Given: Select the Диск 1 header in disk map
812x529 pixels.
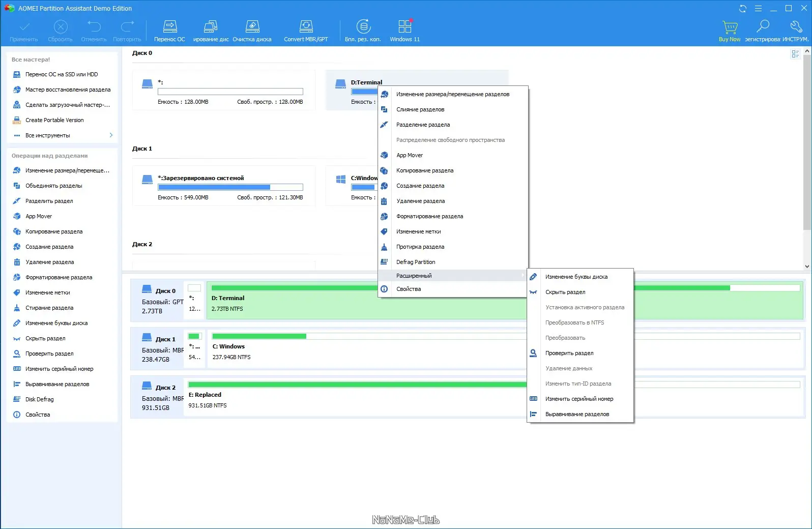Looking at the screenshot, I should pyautogui.click(x=158, y=349).
